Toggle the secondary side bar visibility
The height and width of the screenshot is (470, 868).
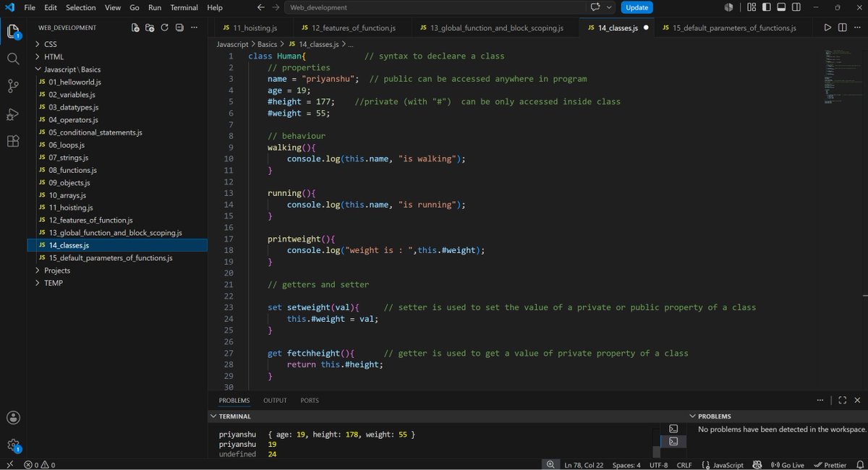coord(796,7)
